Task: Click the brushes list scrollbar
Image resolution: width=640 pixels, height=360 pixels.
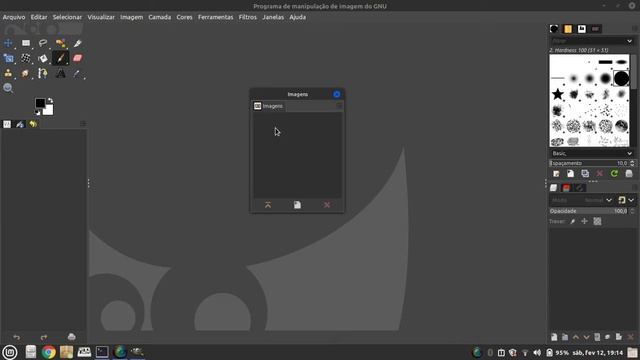Action: click(633, 71)
